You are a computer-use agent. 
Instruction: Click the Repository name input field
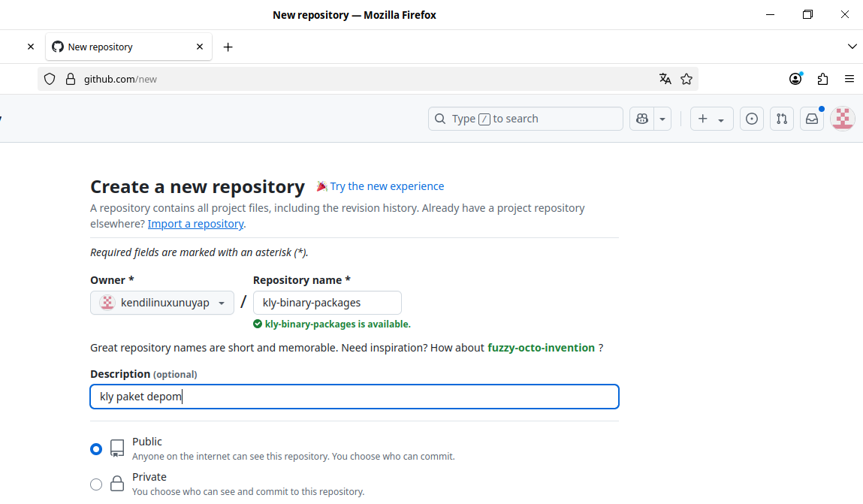pos(327,303)
